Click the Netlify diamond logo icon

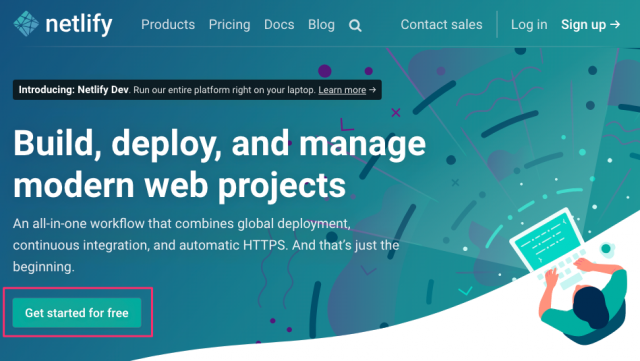click(x=26, y=24)
